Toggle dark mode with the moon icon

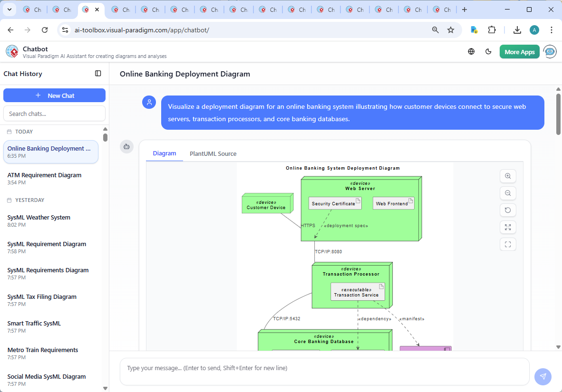click(488, 51)
